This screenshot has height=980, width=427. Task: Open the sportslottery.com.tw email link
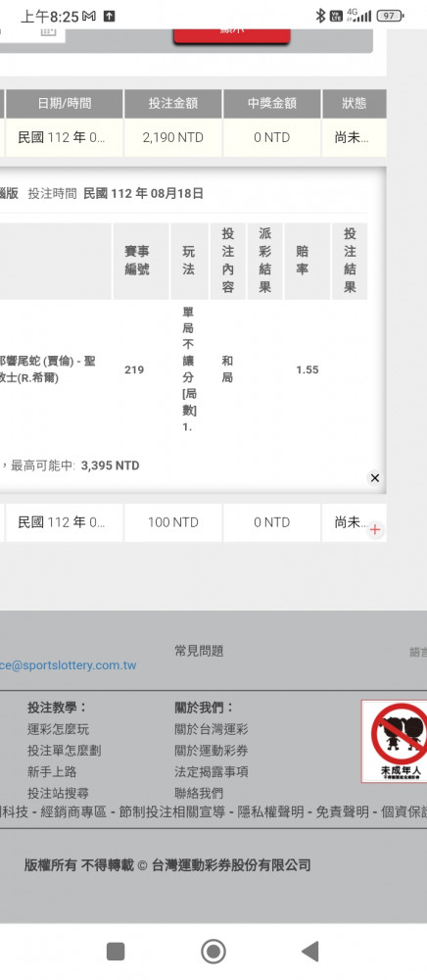tap(68, 665)
